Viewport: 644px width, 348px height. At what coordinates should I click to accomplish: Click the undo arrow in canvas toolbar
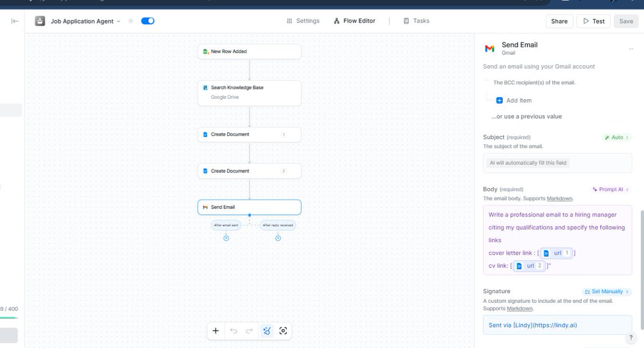click(233, 331)
